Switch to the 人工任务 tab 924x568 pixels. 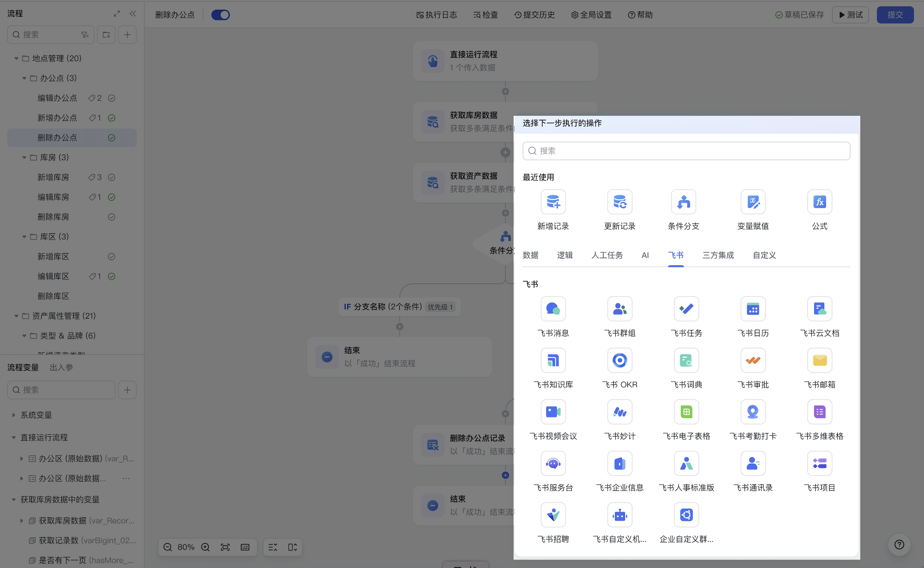(607, 255)
